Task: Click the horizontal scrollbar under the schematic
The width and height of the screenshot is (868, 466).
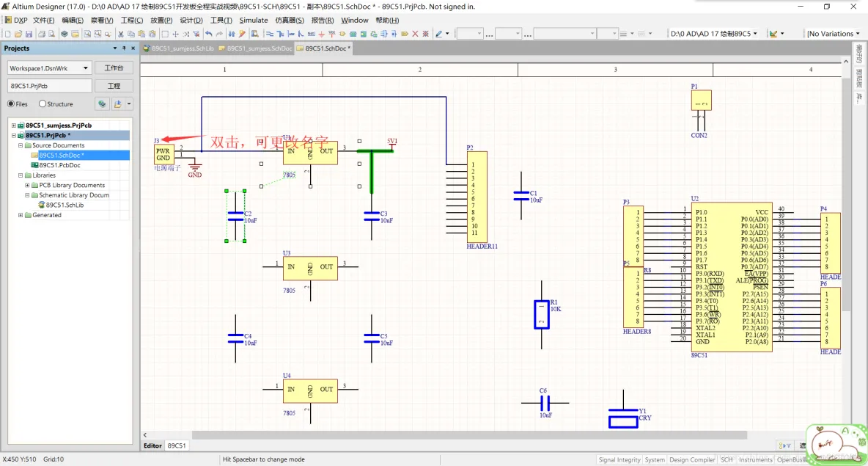Action: pyautogui.click(x=469, y=435)
